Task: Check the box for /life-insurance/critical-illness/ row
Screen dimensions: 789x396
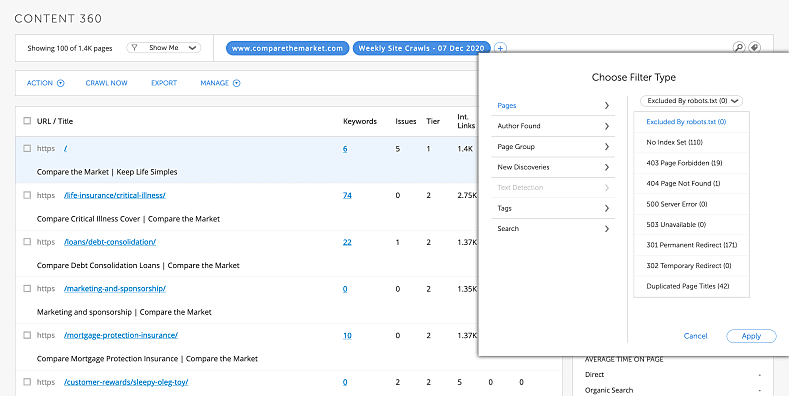Action: [27, 195]
